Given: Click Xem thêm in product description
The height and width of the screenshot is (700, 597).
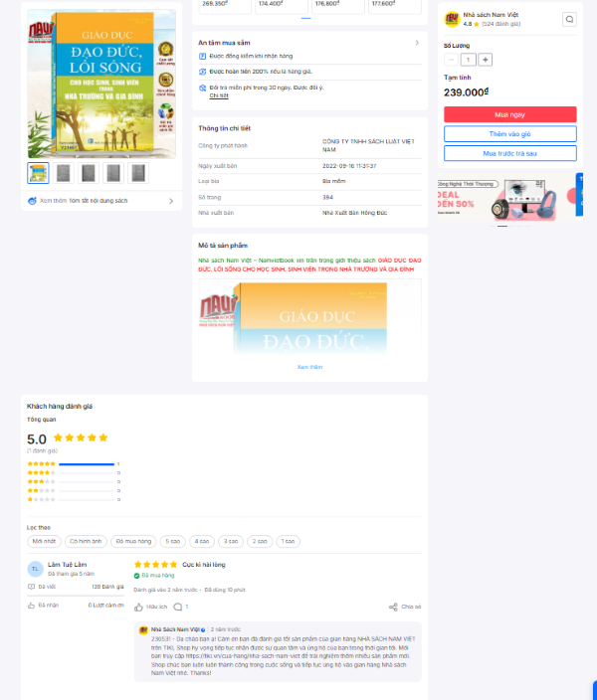Looking at the screenshot, I should (309, 367).
